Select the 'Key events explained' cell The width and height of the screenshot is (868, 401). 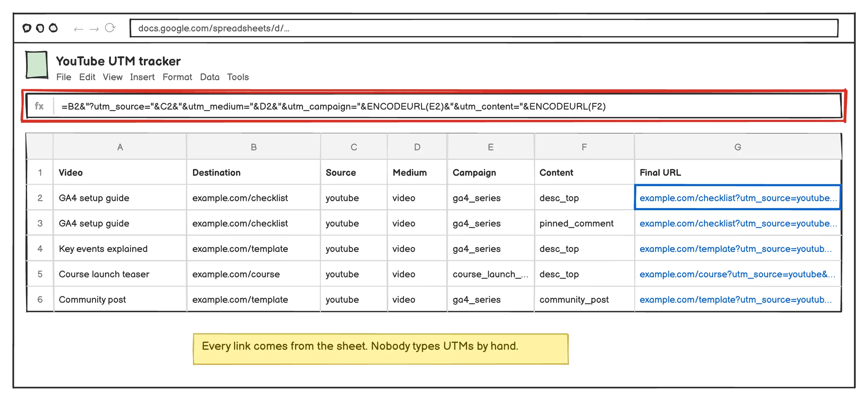120,249
